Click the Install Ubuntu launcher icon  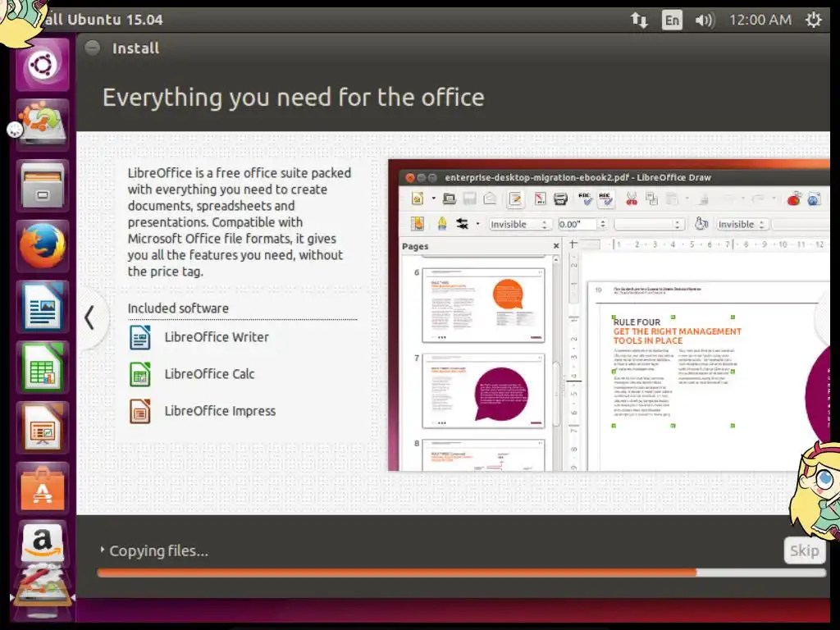point(43,125)
